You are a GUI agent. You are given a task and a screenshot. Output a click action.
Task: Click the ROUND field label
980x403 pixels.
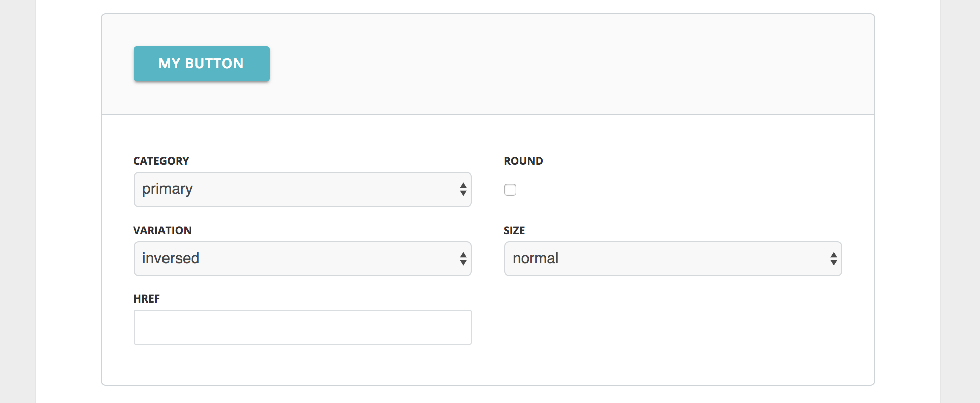click(x=523, y=161)
